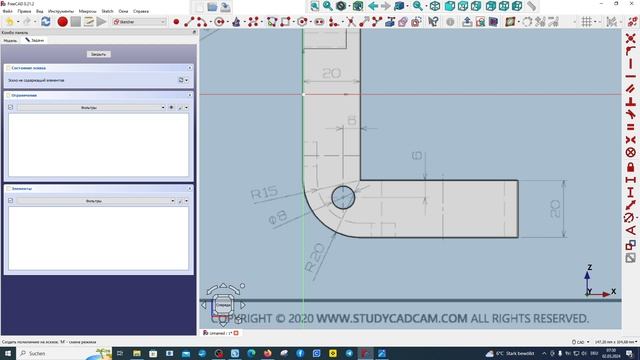Select the External geometry tool
The image size is (640, 360).
390,22
